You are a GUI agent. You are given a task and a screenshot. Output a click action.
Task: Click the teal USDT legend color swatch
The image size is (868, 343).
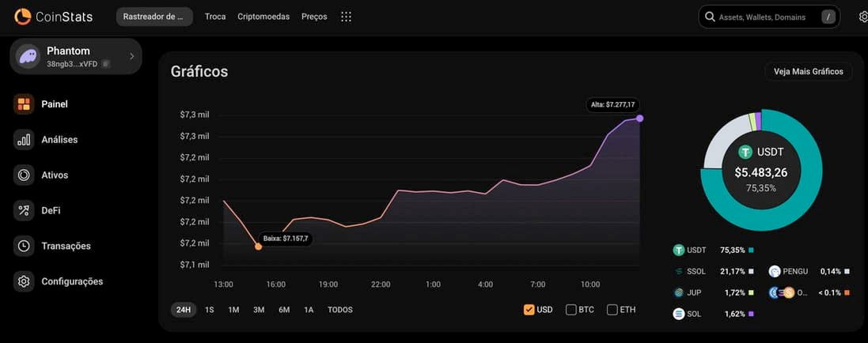(750, 251)
